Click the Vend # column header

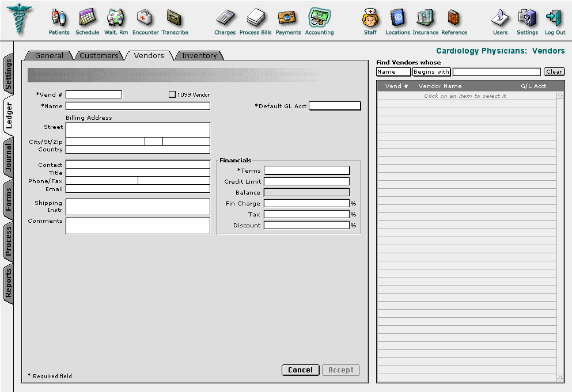[396, 86]
